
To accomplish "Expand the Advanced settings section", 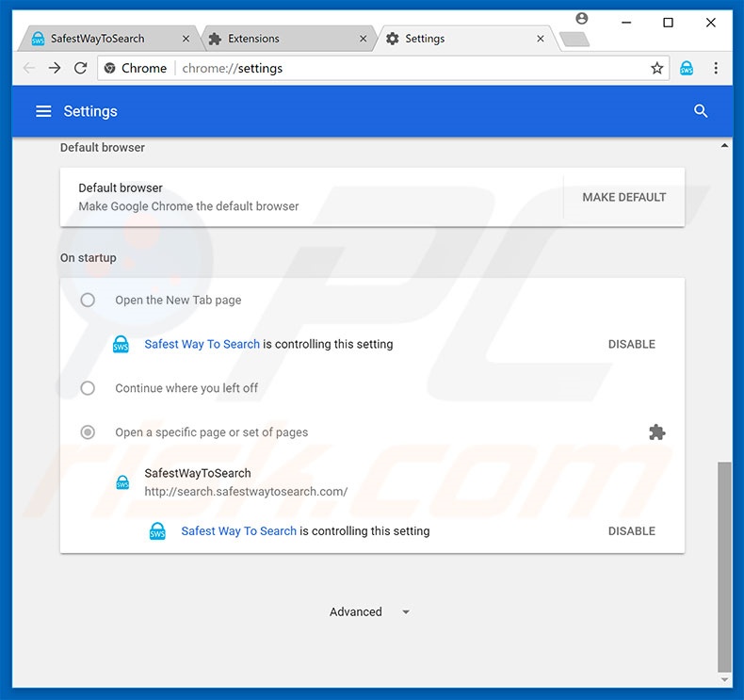I will (369, 612).
